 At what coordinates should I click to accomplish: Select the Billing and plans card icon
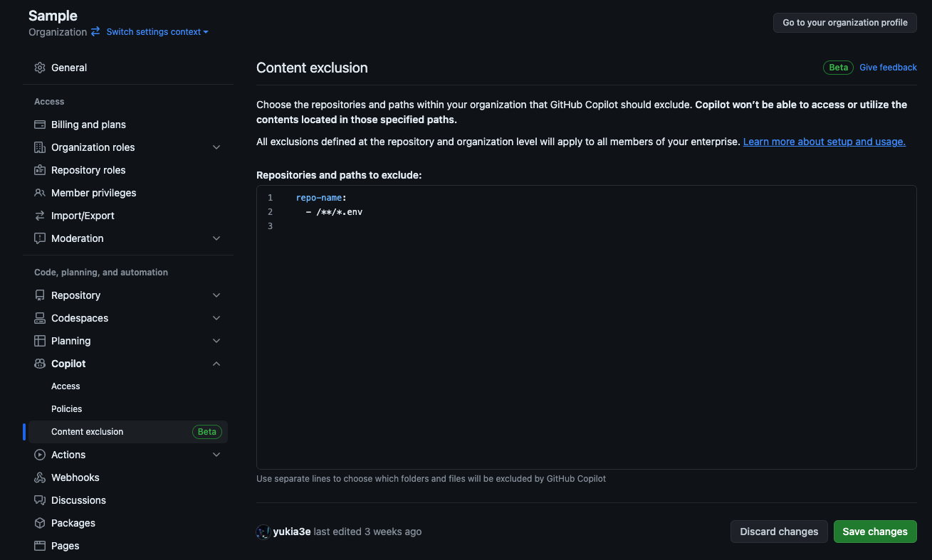[x=39, y=124]
